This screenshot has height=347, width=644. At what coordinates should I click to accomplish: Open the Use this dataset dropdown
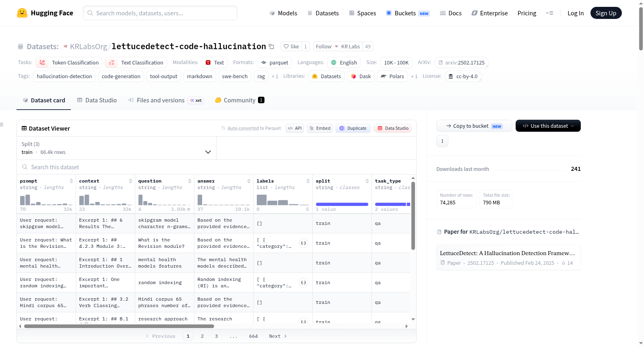[x=548, y=126]
